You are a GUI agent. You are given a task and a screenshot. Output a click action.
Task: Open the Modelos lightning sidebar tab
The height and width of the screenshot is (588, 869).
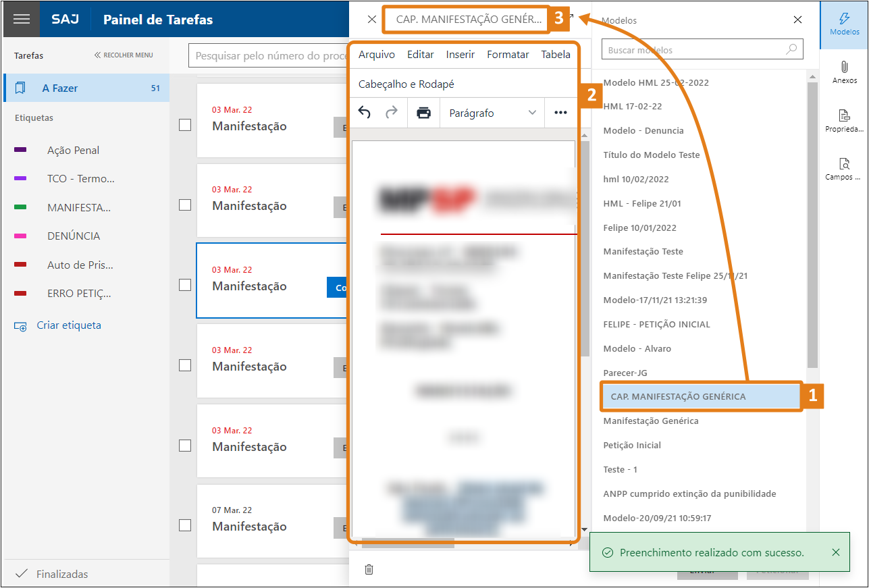click(844, 24)
